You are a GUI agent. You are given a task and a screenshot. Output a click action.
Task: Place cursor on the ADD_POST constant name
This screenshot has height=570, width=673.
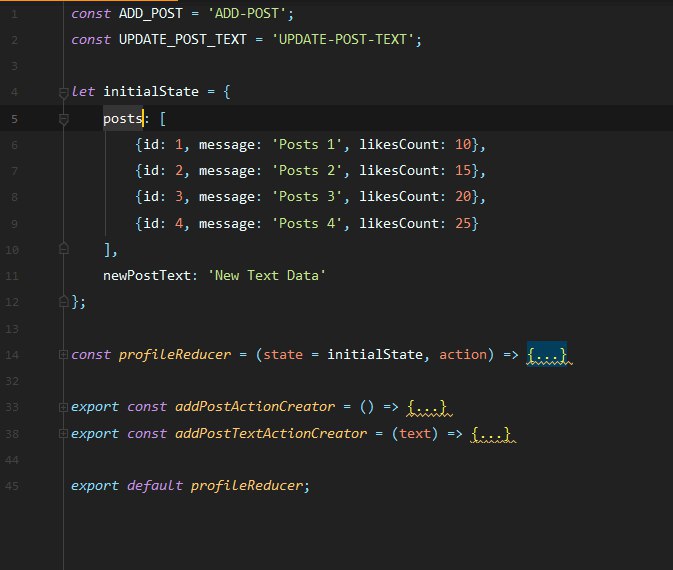tap(151, 14)
